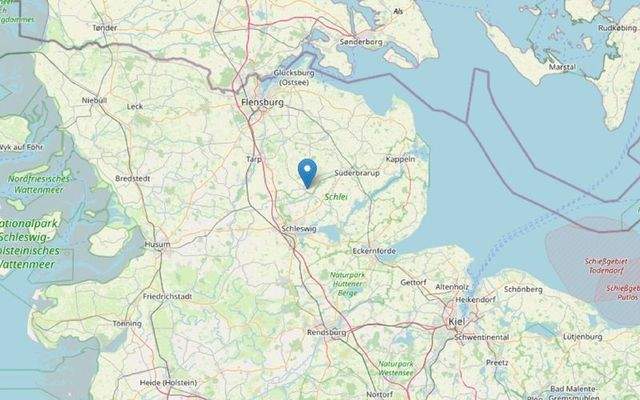Select the Marstal town label

click(562, 67)
